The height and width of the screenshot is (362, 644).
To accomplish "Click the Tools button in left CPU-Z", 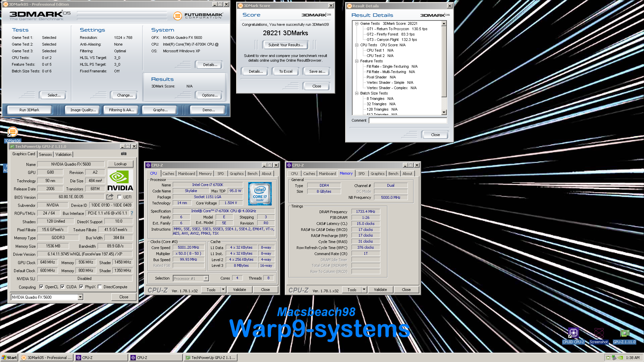I will coord(211,290).
